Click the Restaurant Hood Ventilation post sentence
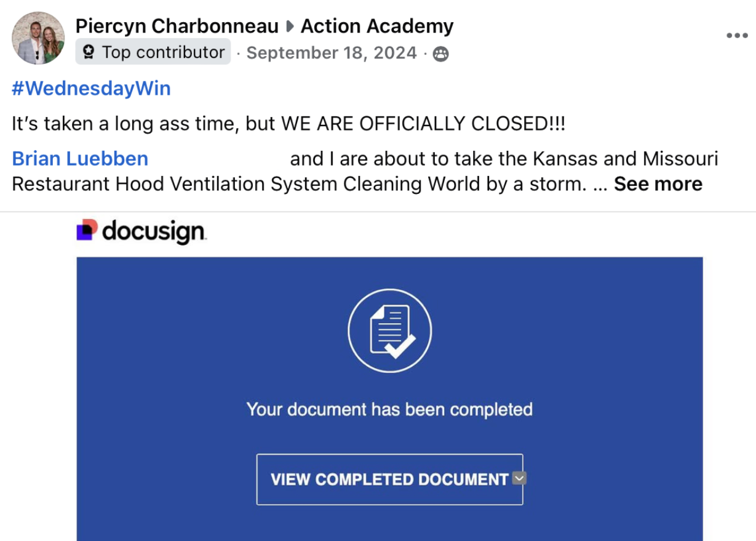 click(x=298, y=184)
